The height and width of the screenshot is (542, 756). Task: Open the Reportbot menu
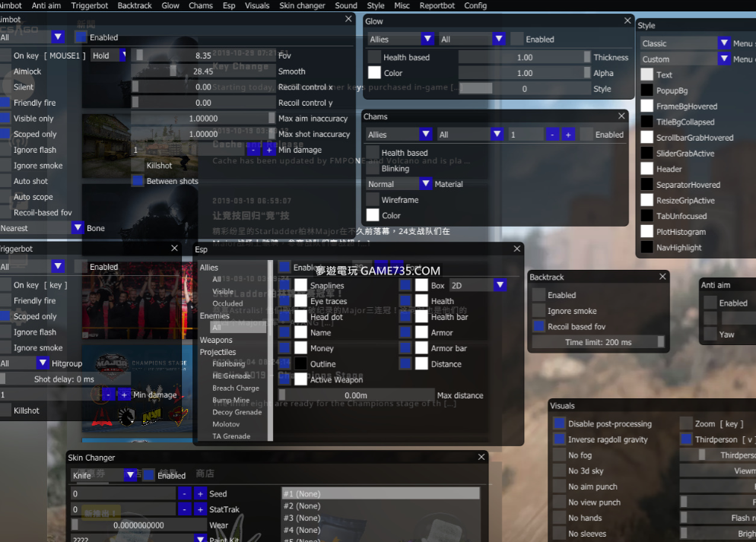(x=437, y=5)
